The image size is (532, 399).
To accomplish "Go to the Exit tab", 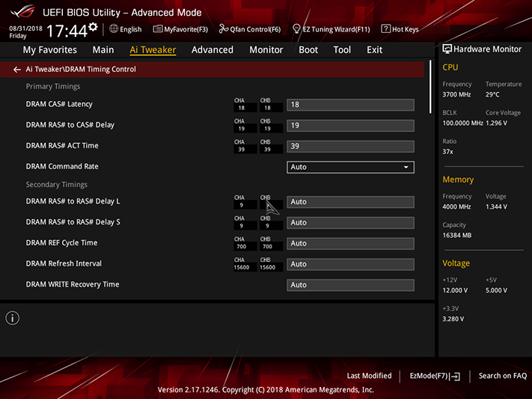I will tap(374, 50).
